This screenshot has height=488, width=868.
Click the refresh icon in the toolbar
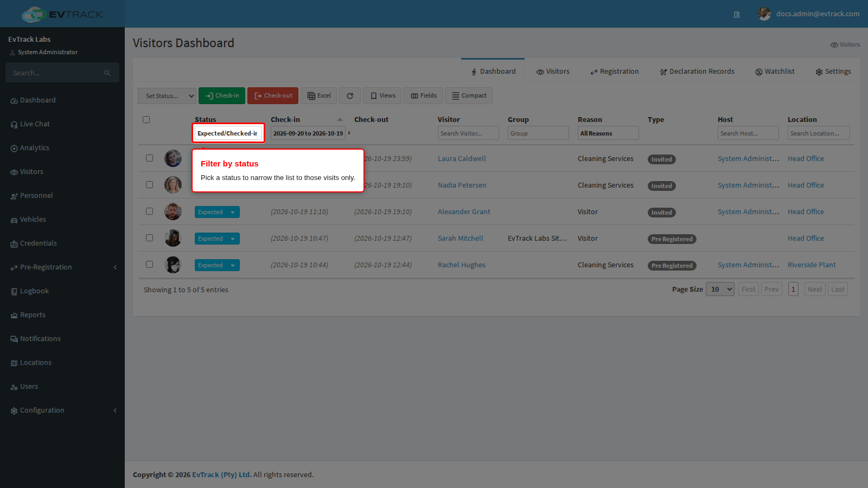[x=350, y=96]
